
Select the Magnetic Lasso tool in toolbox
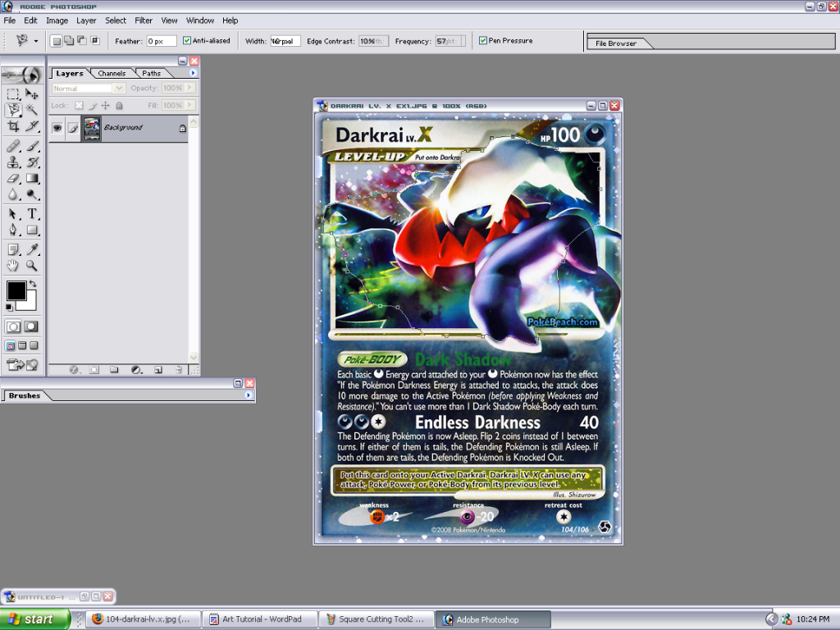tap(13, 111)
